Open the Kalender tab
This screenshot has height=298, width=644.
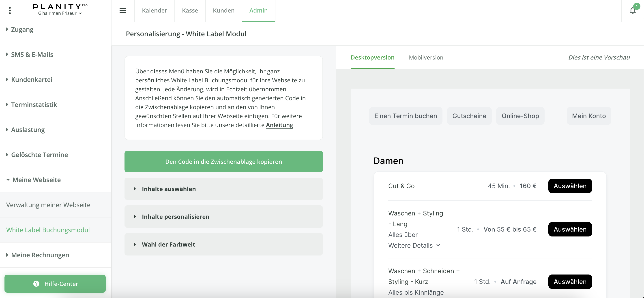[154, 11]
